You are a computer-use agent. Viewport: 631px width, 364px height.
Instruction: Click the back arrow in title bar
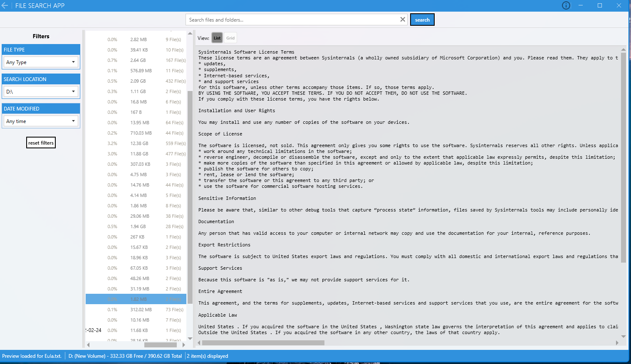(x=5, y=5)
